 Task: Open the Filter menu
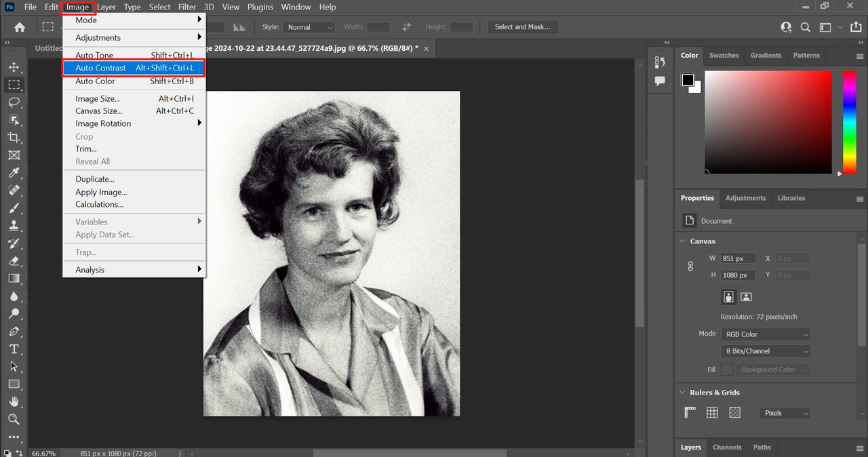(x=187, y=7)
